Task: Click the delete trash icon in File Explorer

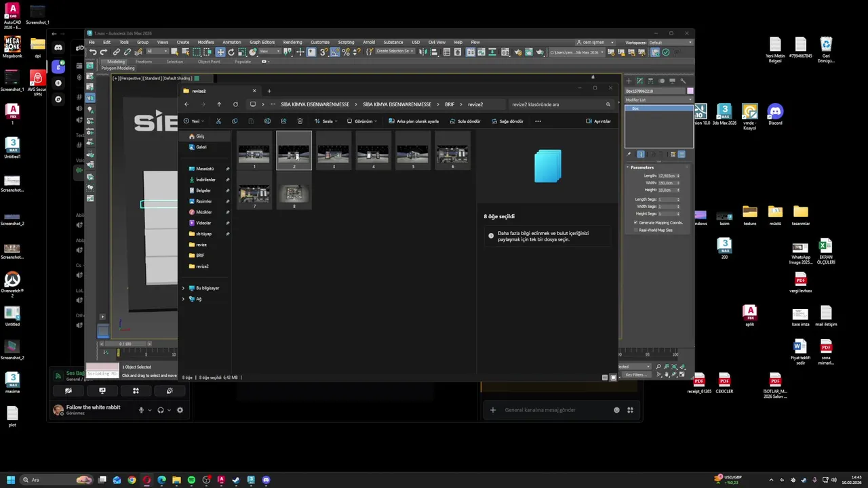Action: coord(300,121)
